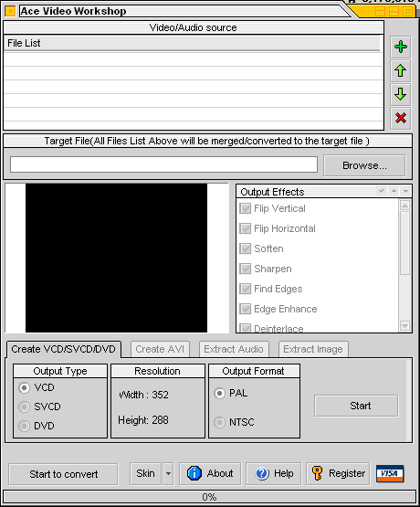
Task: Open the Help button
Action: [274, 474]
